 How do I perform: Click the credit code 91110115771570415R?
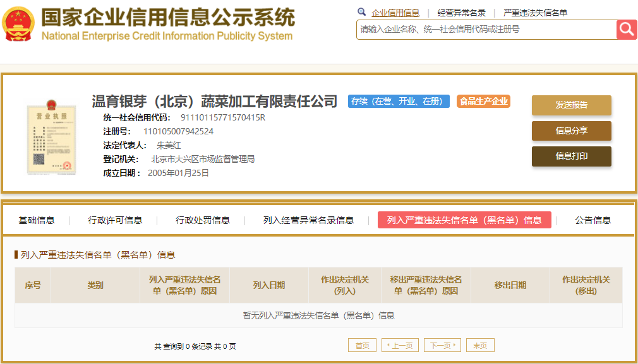coord(223,118)
